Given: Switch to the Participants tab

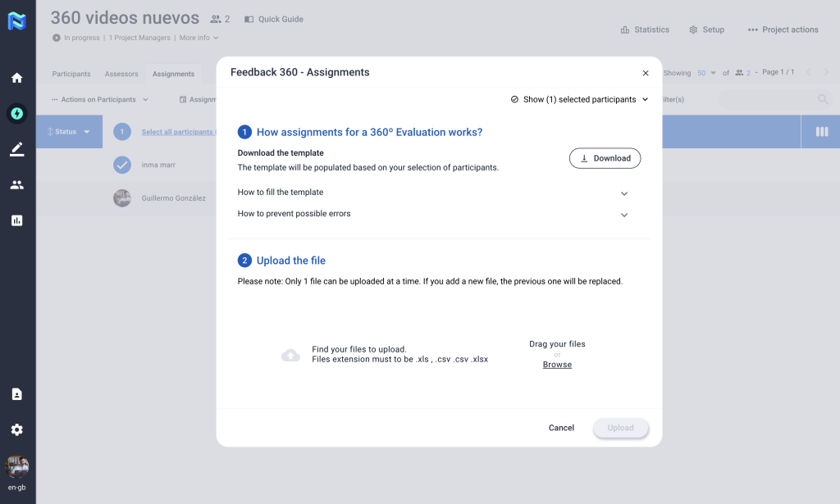Looking at the screenshot, I should coord(71,74).
